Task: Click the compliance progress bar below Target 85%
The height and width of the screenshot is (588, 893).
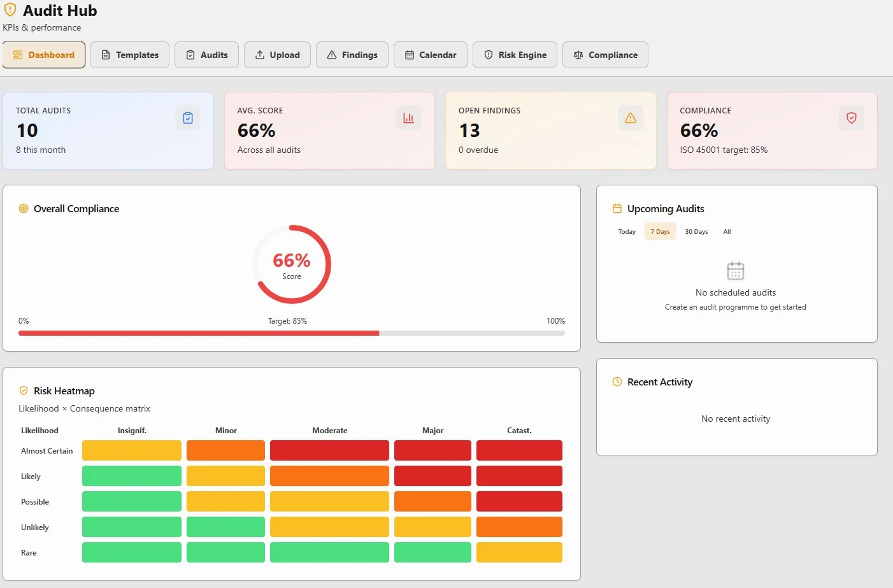Action: click(291, 333)
